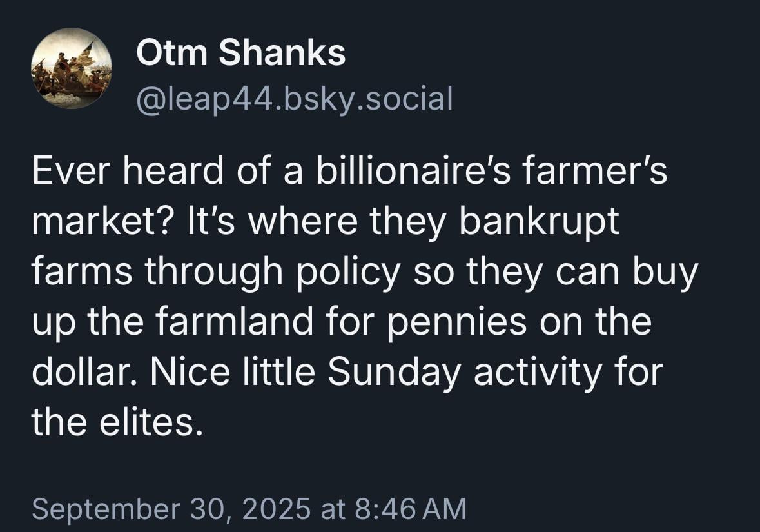Image resolution: width=760 pixels, height=532 pixels.
Task: Select the line starting "market? It's where"
Action: coord(326,222)
